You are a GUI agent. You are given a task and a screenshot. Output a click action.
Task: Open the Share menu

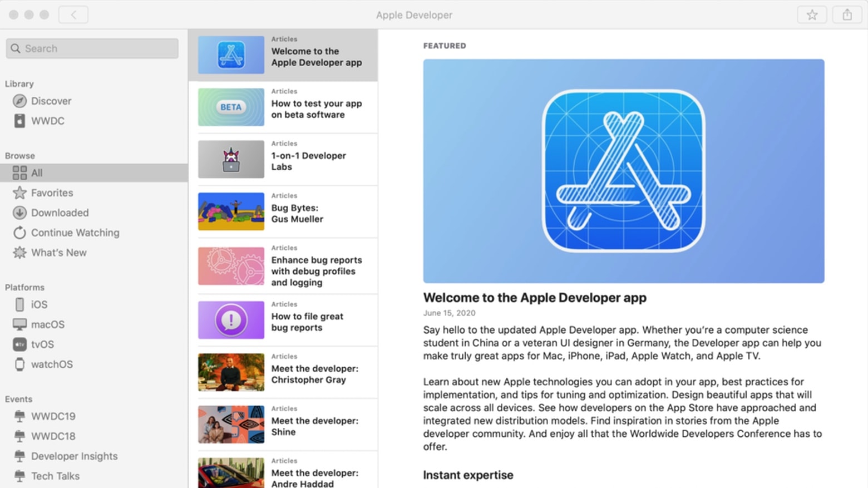(846, 14)
